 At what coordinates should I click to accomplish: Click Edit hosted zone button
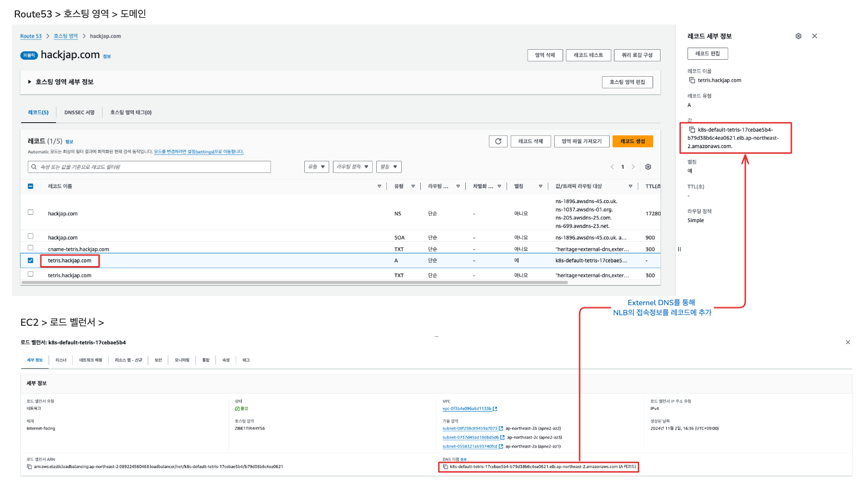(627, 82)
